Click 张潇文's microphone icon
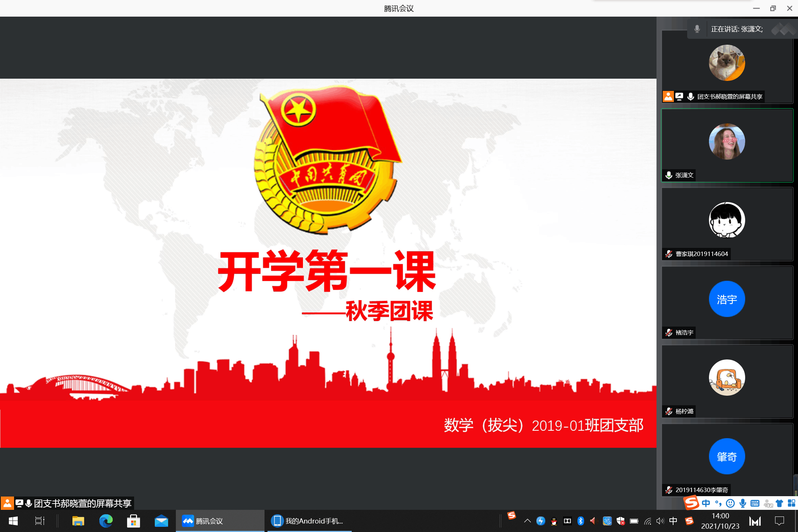Screen dimensions: 798x532 click(x=669, y=175)
